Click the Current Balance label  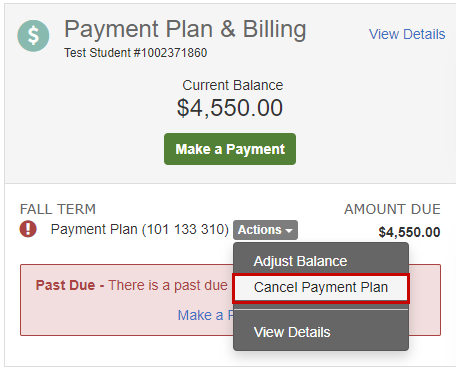[233, 85]
